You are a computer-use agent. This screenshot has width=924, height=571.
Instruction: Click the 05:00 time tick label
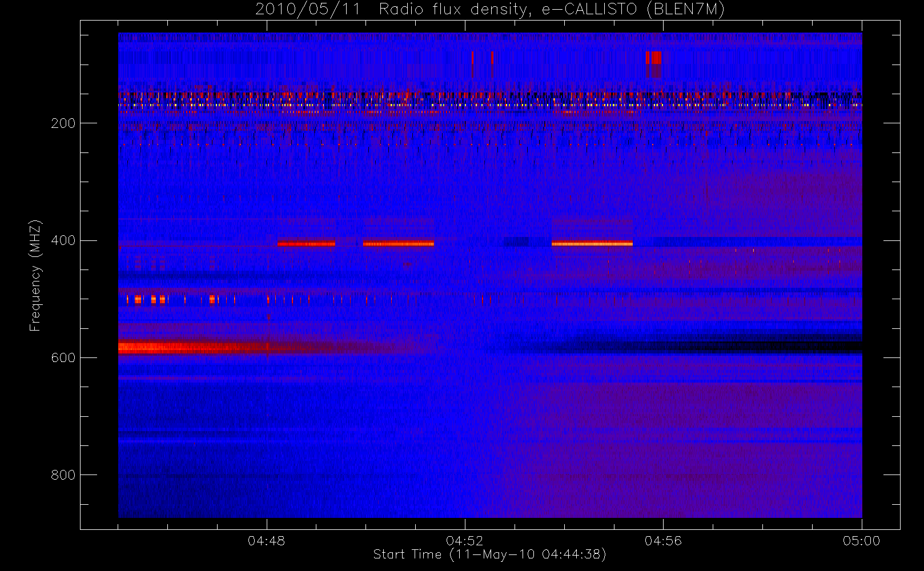pos(861,540)
